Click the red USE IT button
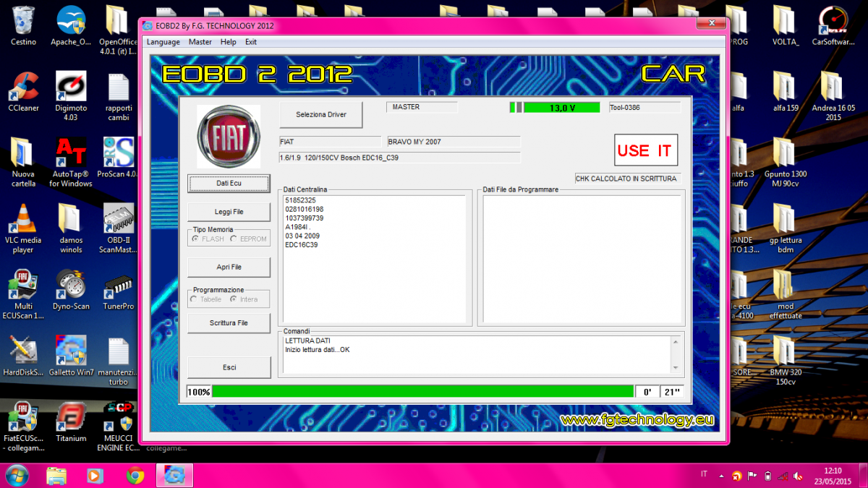Screen dimensions: 868x488 pos(646,150)
